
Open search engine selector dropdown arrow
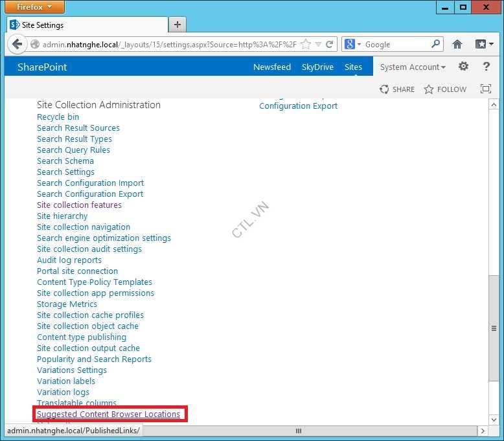pyautogui.click(x=359, y=44)
